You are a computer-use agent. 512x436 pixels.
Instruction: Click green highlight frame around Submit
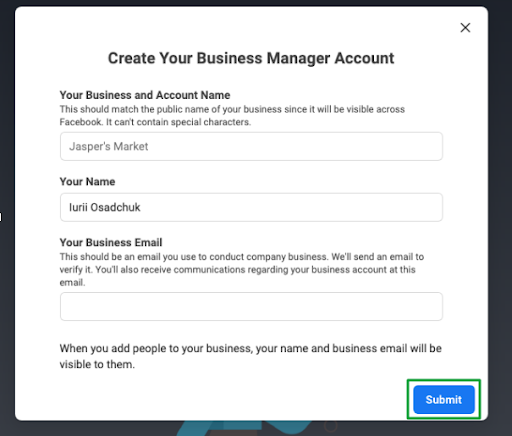(x=444, y=380)
